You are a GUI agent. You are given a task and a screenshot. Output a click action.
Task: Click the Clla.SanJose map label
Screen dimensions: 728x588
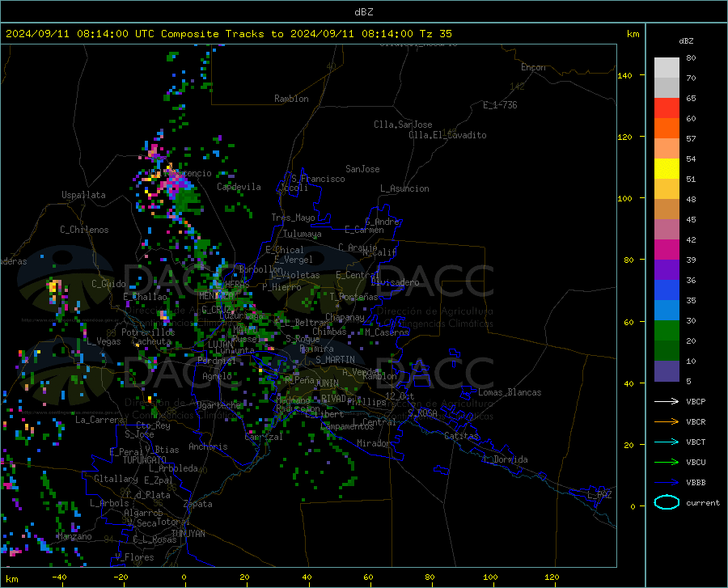[403, 125]
